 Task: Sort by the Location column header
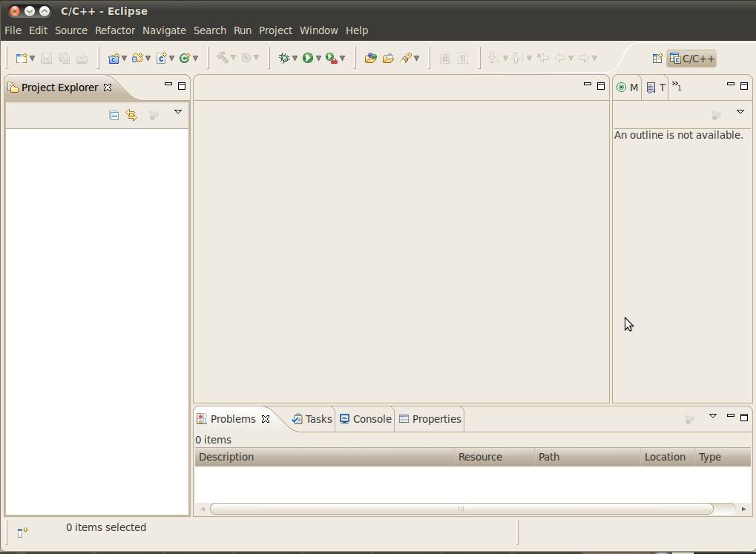667,457
